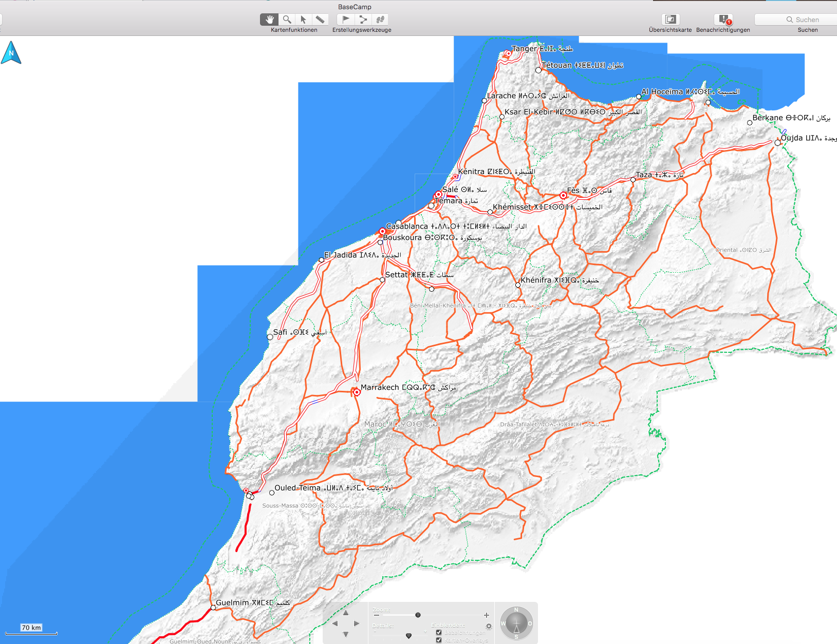The height and width of the screenshot is (644, 837).
Task: Click the Souss-Massa region label
Action: [x=312, y=505]
